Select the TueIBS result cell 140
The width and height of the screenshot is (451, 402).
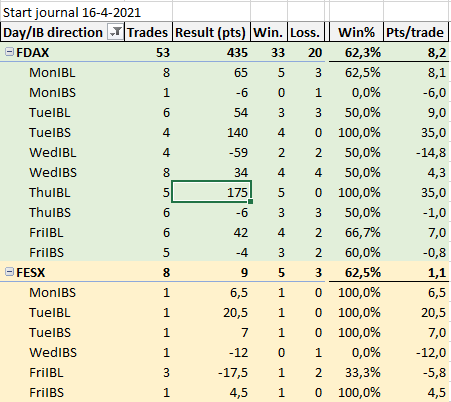point(237,132)
